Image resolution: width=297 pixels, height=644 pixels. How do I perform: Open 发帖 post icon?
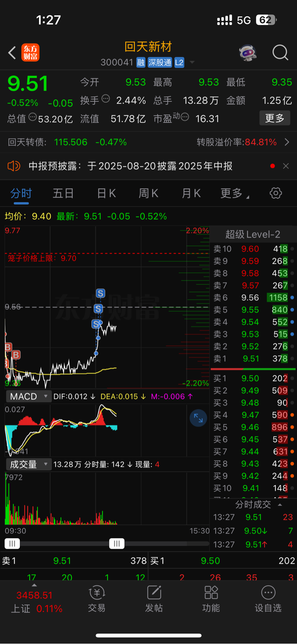click(154, 599)
